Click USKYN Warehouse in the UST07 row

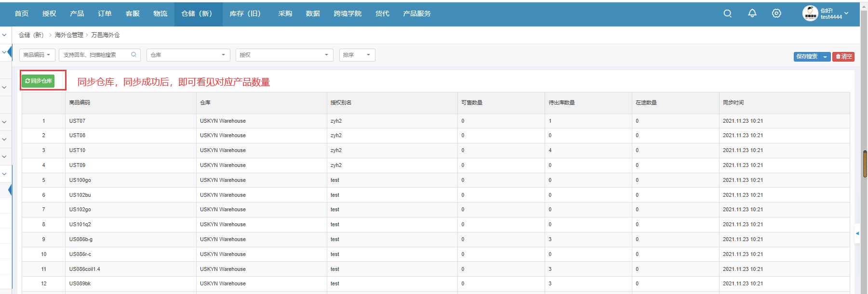[223, 121]
